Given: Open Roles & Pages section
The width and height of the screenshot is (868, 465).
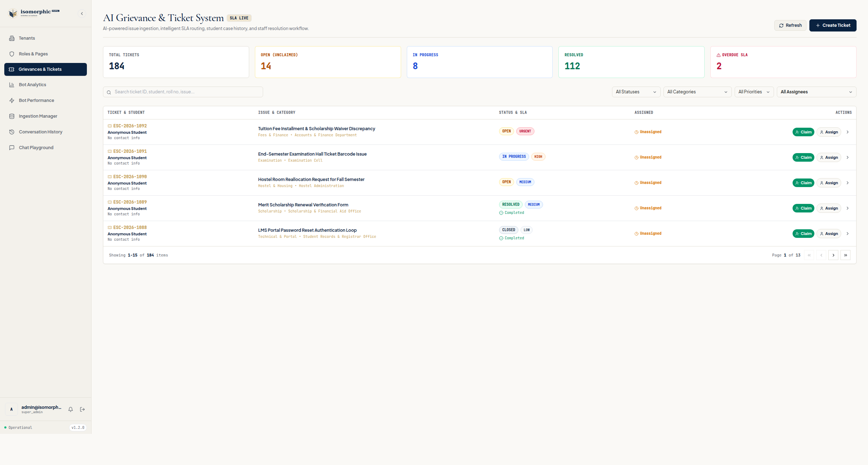Looking at the screenshot, I should 45,54.
